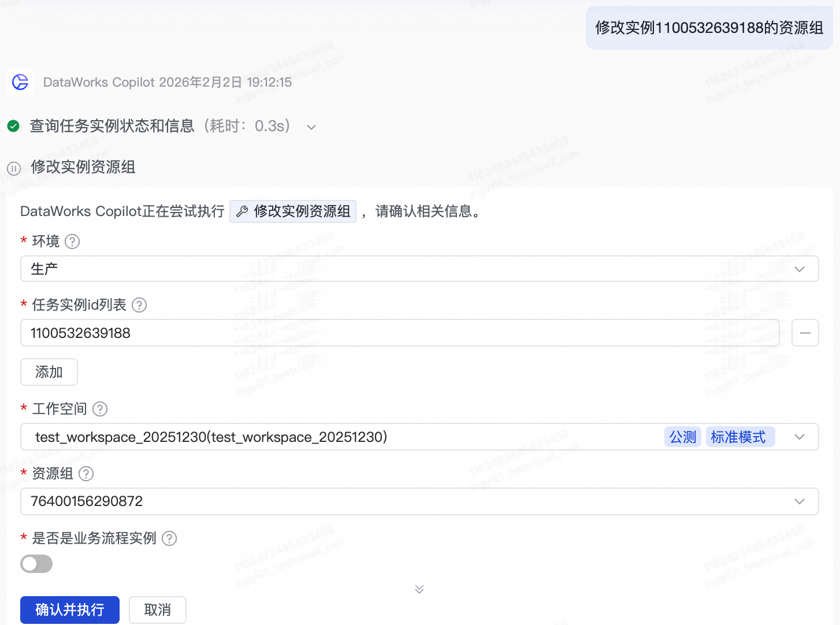This screenshot has width=840, height=625.
Task: Remove instance id 1100532639188 with minus button
Action: coord(805,333)
